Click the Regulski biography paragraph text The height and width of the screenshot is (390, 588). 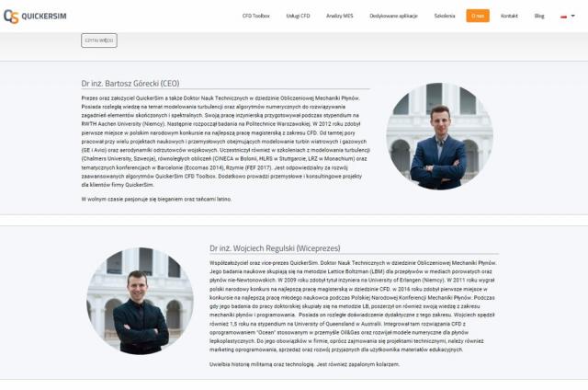pyautogui.click(x=353, y=306)
